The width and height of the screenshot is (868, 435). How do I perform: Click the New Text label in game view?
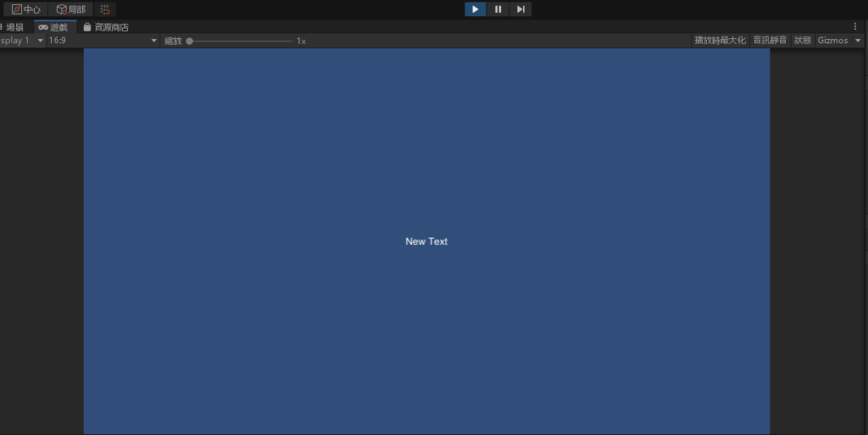coord(426,242)
